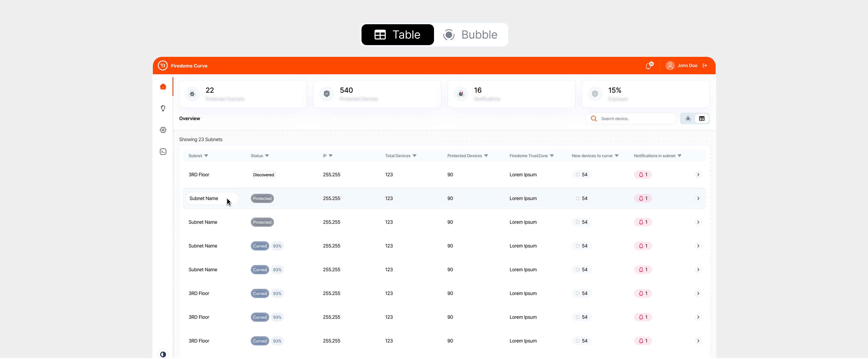Click the icon on the 16 card
This screenshot has height=359, width=868.
pyautogui.click(x=461, y=94)
